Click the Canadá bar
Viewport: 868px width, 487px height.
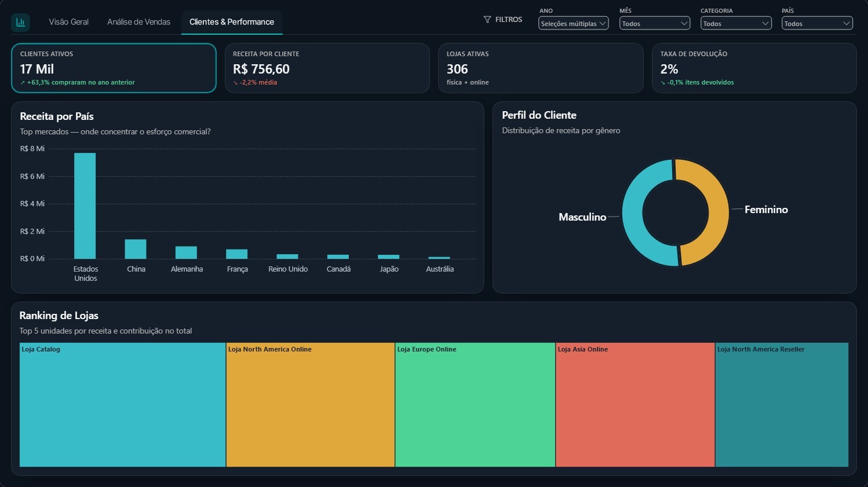point(338,257)
